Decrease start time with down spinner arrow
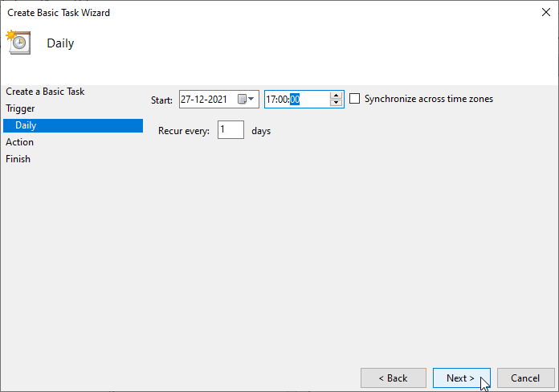Image resolution: width=559 pixels, height=392 pixels. point(336,103)
